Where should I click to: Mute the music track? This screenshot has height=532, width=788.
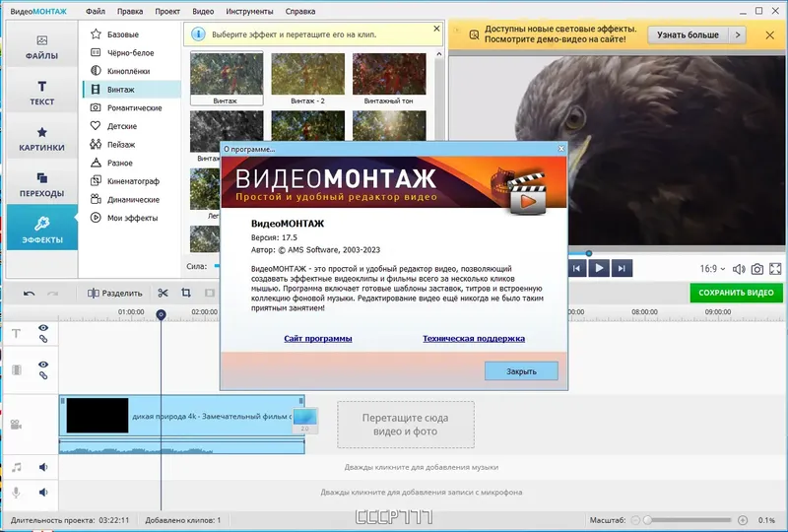(43, 467)
